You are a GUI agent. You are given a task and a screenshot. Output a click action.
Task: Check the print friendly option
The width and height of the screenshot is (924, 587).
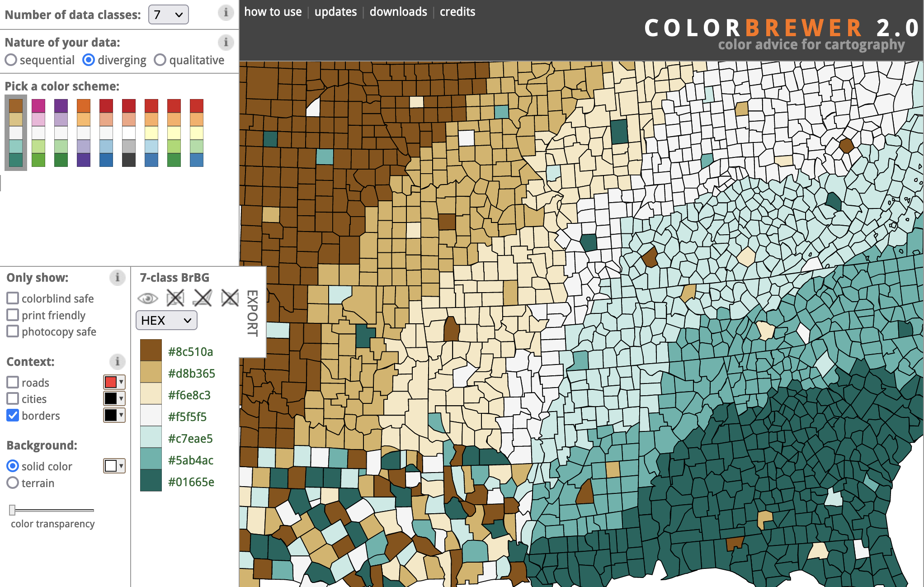12,315
